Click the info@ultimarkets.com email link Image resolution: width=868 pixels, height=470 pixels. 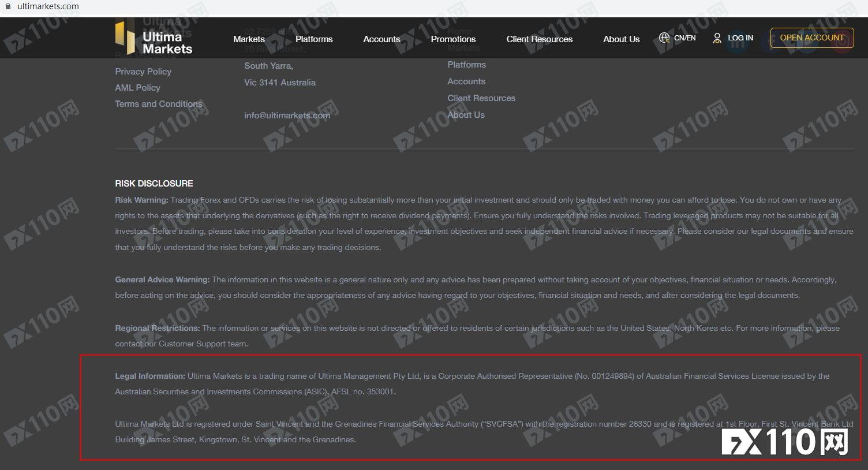click(287, 115)
